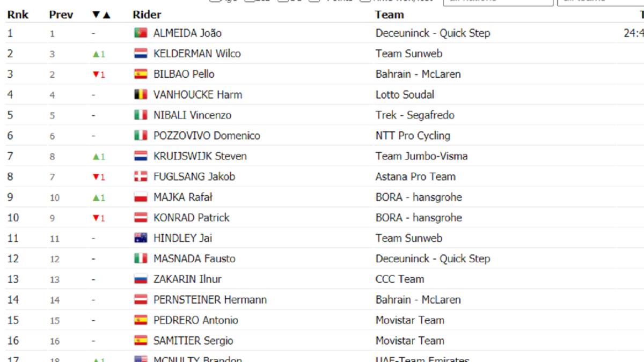This screenshot has width=644, height=362.
Task: Toggle the Time won/lost checkbox
Action: coord(365,1)
